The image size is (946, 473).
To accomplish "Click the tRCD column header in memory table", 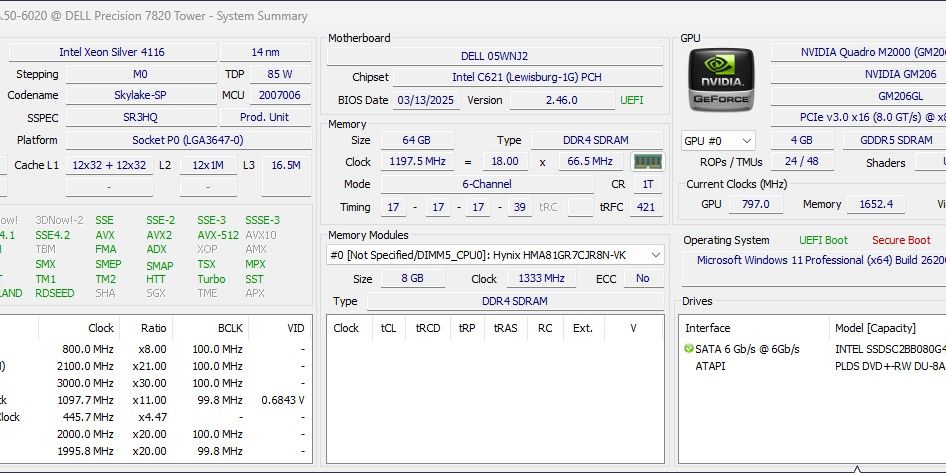I will [428, 328].
